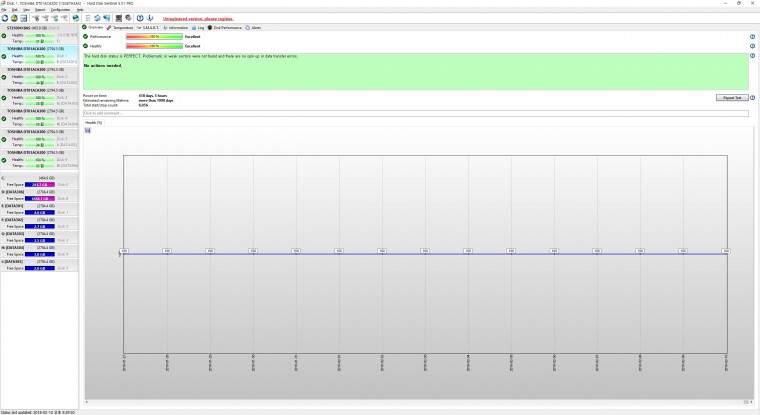Click the left arrow of the chart scrollbar

tap(87, 402)
